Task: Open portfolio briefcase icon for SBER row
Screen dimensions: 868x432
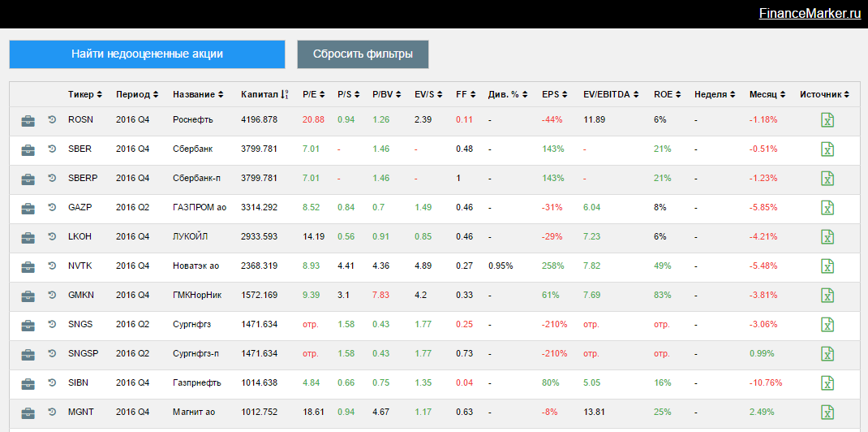Action: (x=28, y=149)
